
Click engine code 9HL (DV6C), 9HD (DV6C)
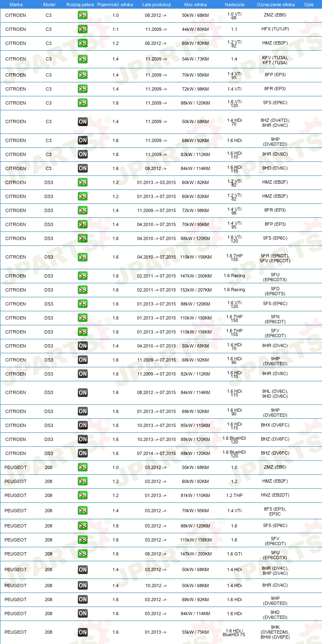(x=275, y=394)
